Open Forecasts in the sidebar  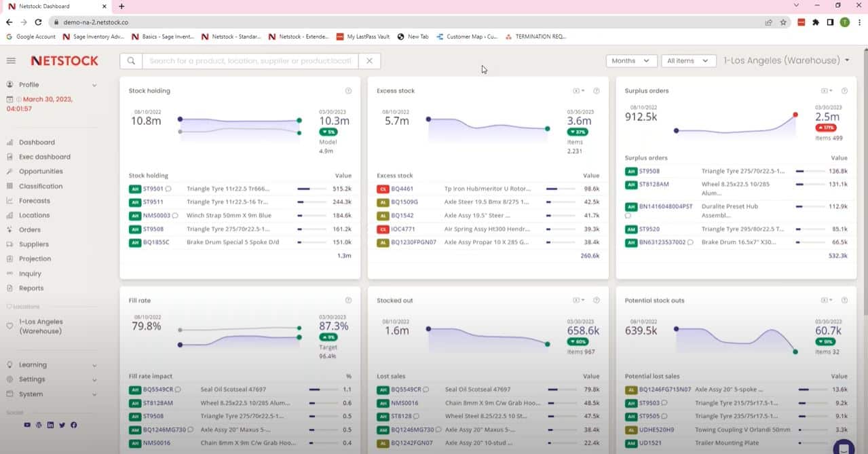click(x=35, y=201)
